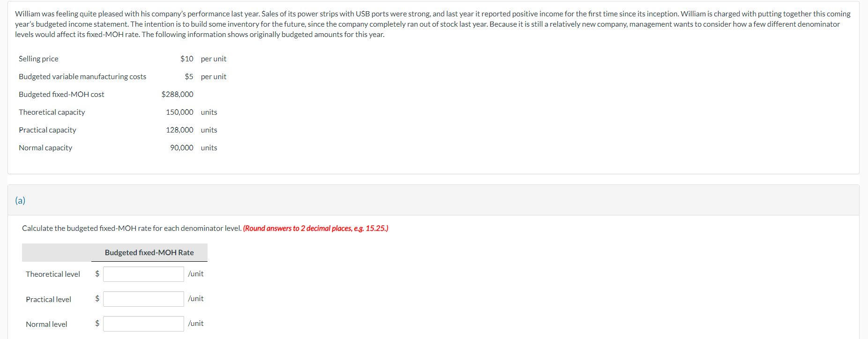This screenshot has height=339, width=868.
Task: Click the Practical level row label
Action: (x=48, y=299)
